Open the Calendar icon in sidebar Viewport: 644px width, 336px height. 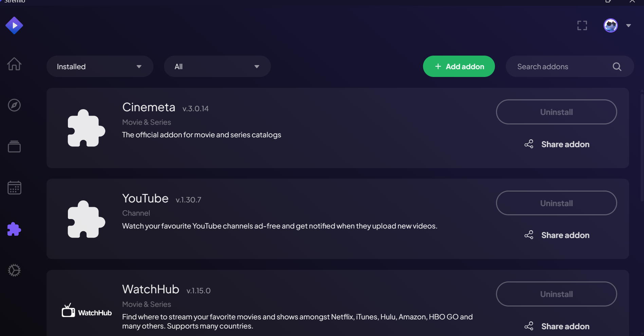(14, 187)
